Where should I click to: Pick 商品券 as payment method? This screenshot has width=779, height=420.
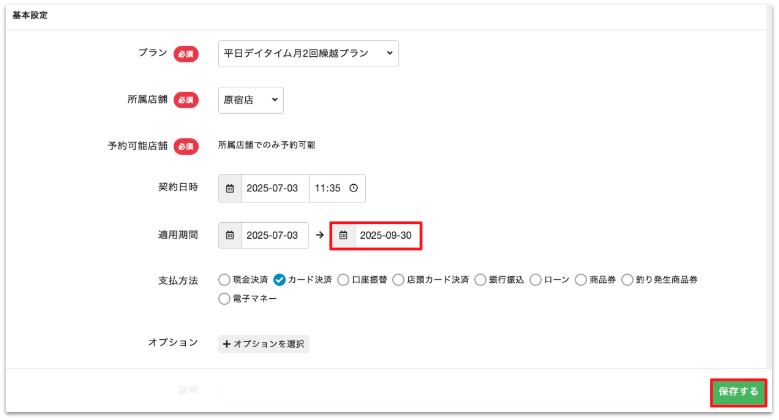(x=582, y=280)
